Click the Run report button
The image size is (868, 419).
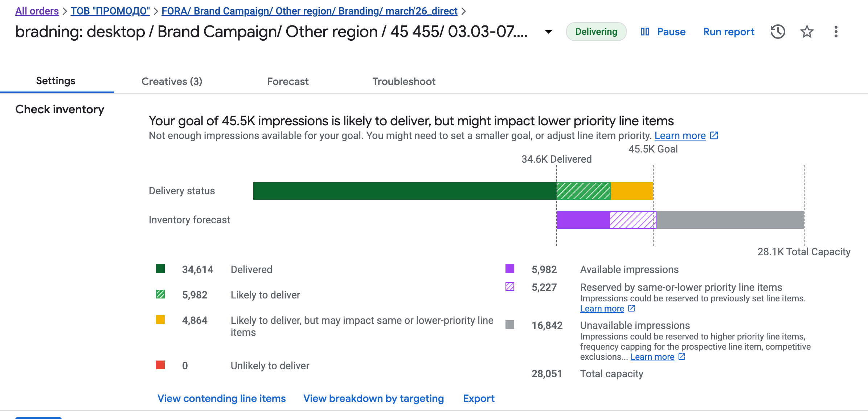(729, 32)
